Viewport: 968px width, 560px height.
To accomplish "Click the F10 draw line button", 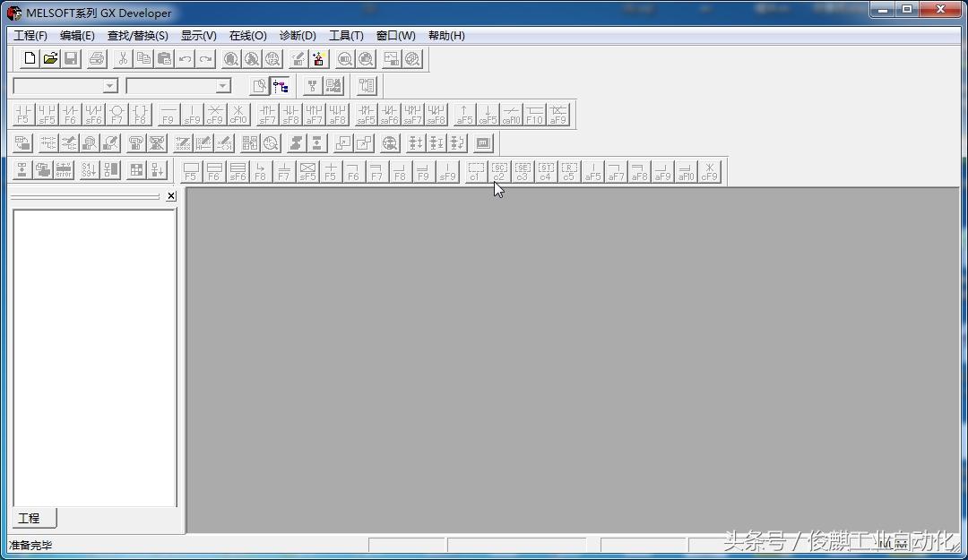I will [534, 114].
